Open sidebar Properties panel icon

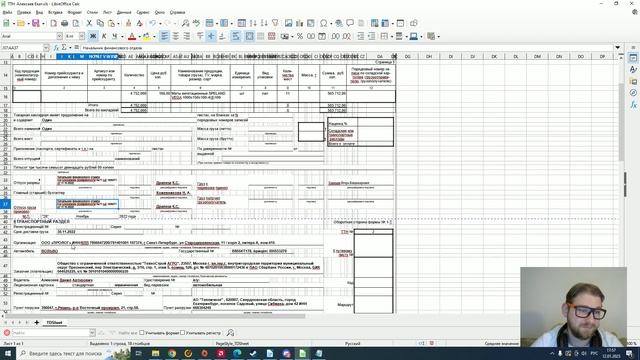click(x=633, y=58)
